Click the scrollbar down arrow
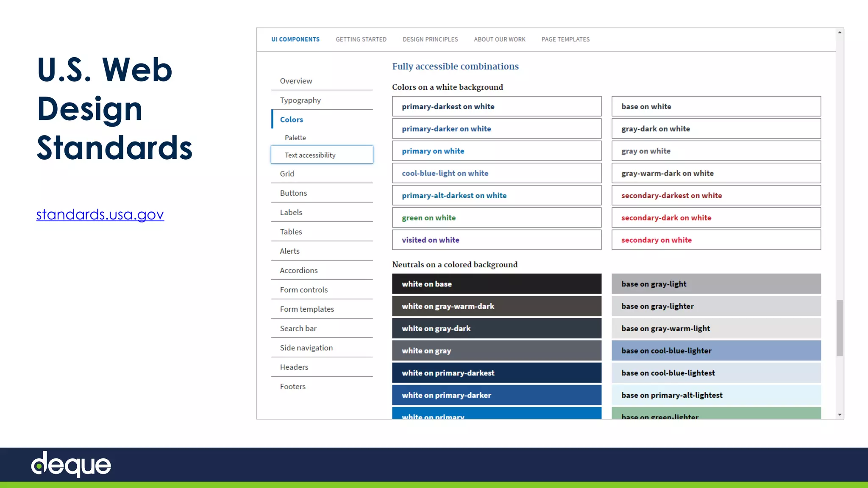The width and height of the screenshot is (868, 488). coord(840,415)
